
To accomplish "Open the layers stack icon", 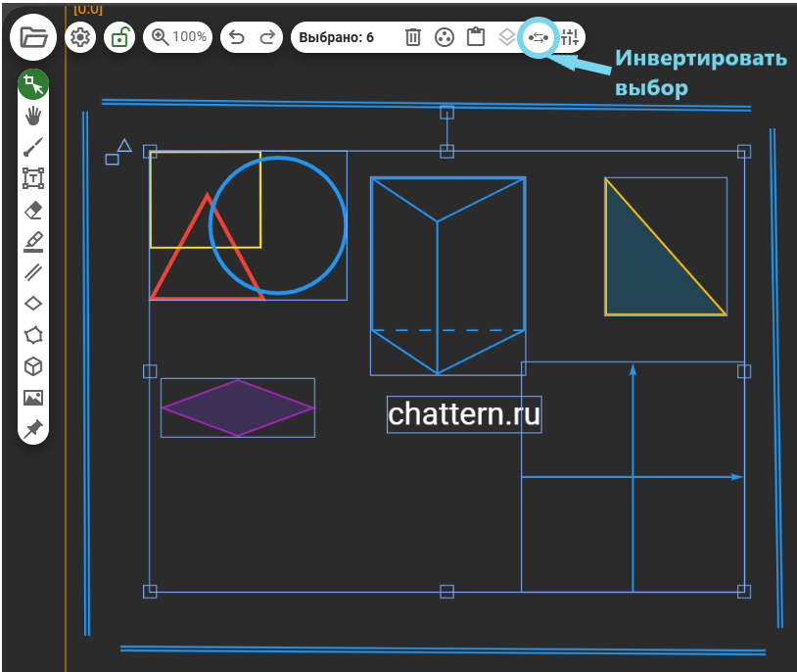I will click(x=506, y=38).
